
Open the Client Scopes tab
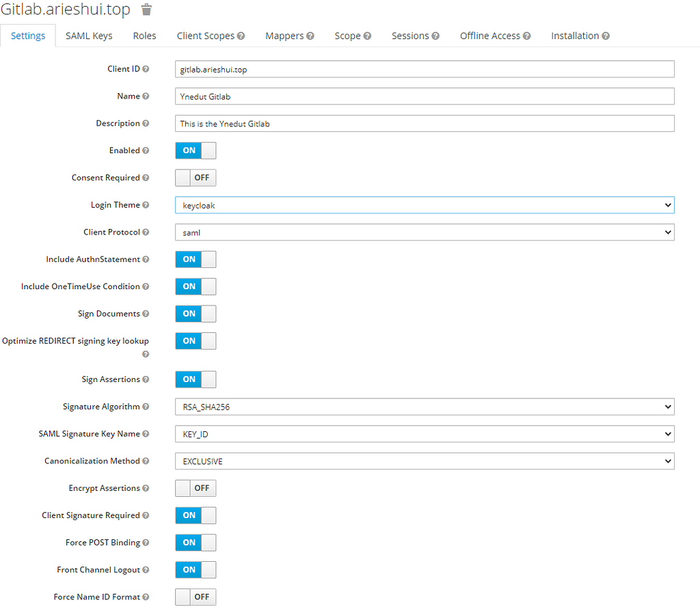[206, 36]
